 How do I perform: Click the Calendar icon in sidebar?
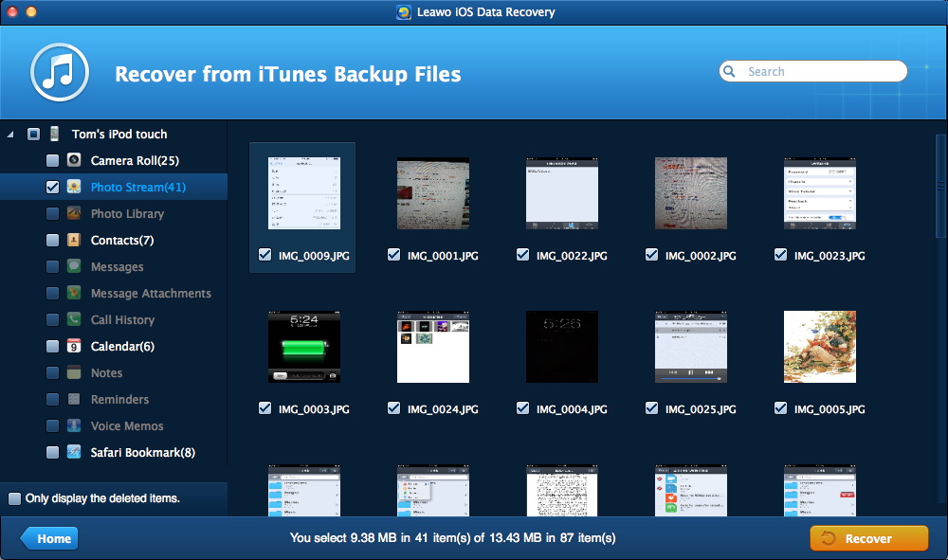74,346
